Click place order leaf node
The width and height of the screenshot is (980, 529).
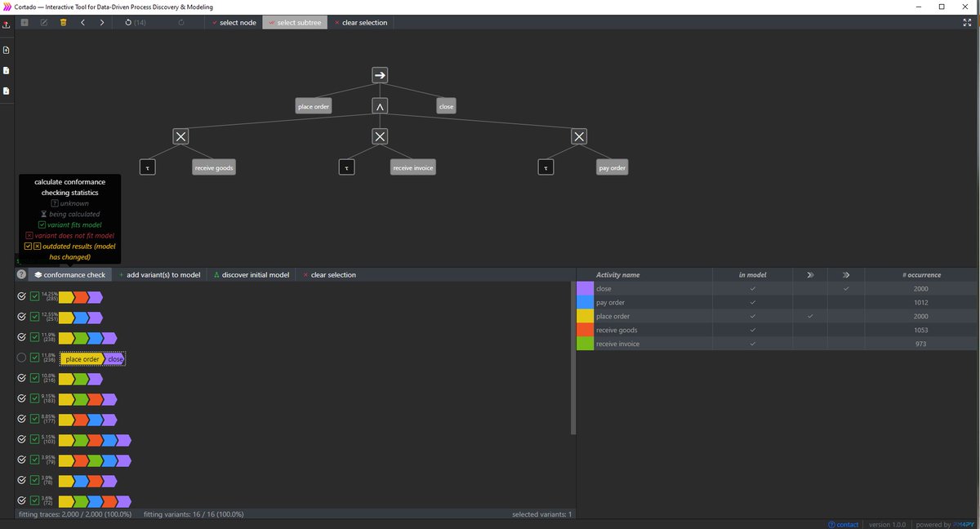(314, 106)
